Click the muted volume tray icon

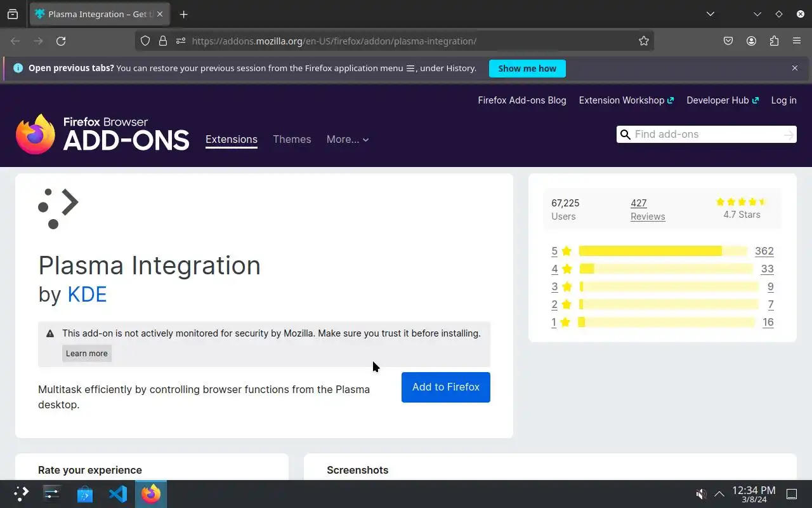(701, 493)
